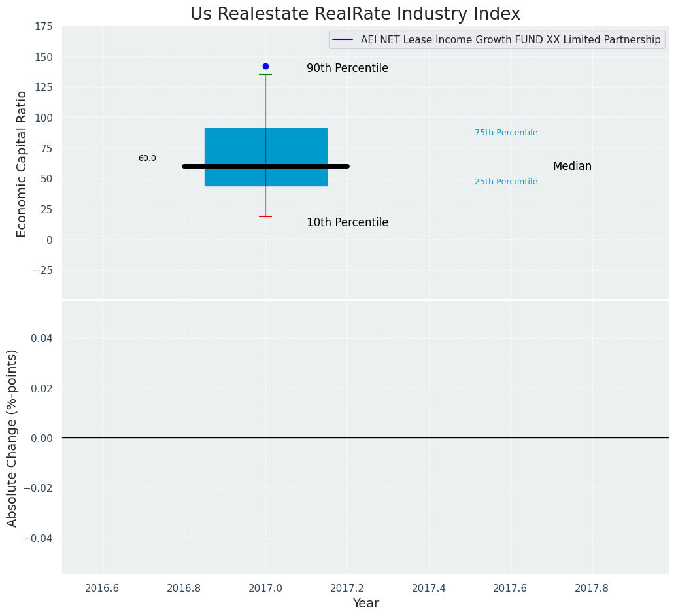Click the blue line marker in the legend
This screenshot has height=616, width=676.
[x=343, y=40]
